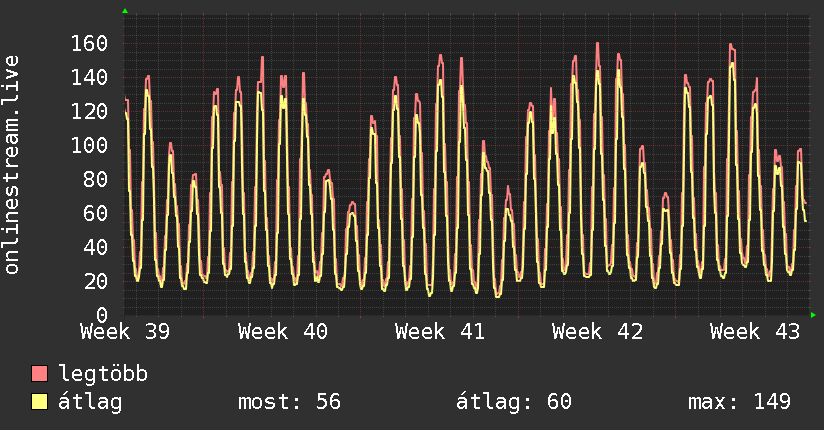Click the 80 y-axis label

point(96,179)
